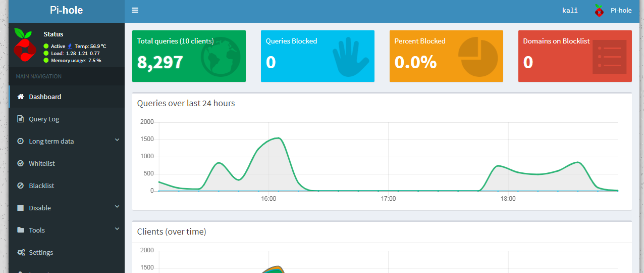Click the queries chart peak near 1500
Image resolution: width=644 pixels, height=273 pixels.
click(x=278, y=138)
